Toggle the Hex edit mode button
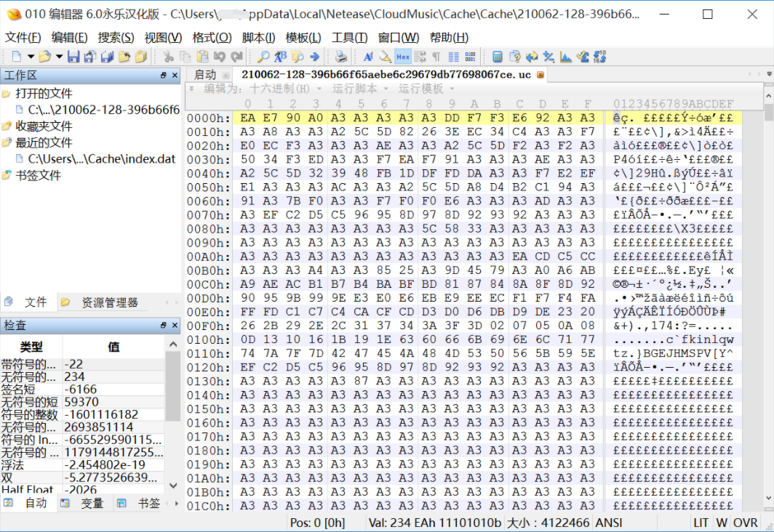This screenshot has height=532, width=774. (403, 57)
